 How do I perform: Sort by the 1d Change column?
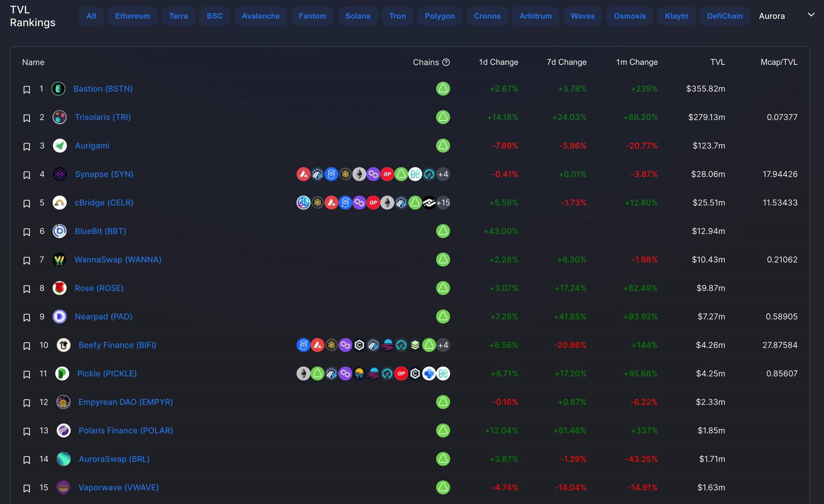(499, 62)
